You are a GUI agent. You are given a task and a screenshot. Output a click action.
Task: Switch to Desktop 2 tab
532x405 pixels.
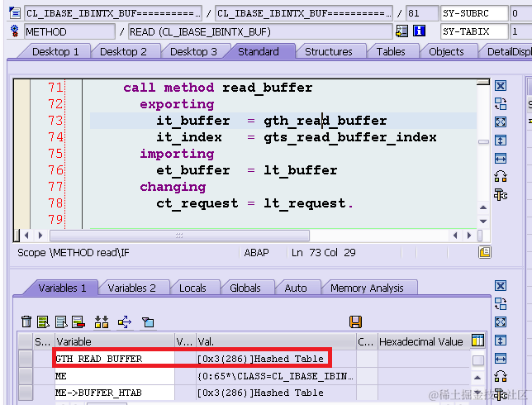(124, 51)
